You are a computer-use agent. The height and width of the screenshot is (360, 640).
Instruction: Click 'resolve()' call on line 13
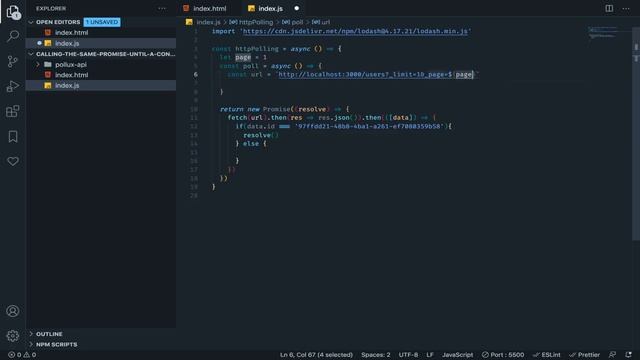click(261, 135)
